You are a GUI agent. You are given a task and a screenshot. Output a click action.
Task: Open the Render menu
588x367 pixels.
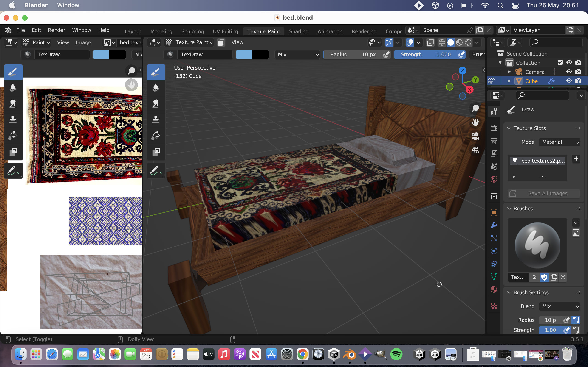(56, 30)
